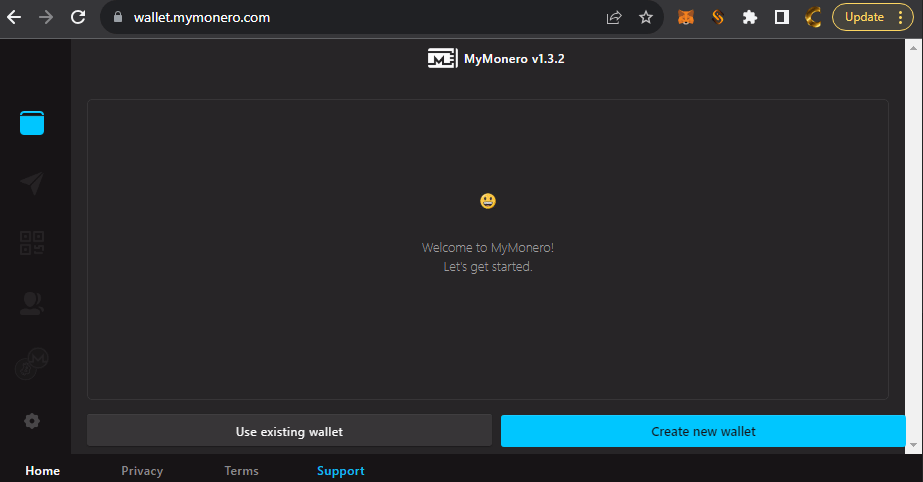Share this page from the address bar
The width and height of the screenshot is (923, 482).
pos(614,17)
